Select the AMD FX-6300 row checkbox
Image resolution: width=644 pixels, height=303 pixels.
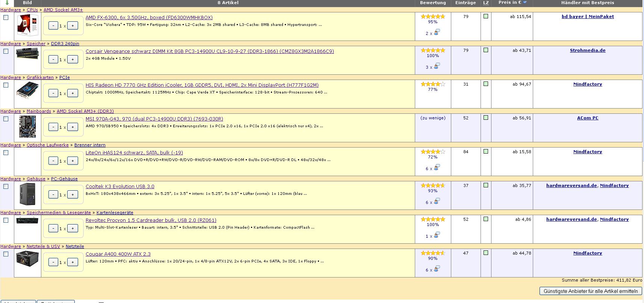[x=6, y=17]
